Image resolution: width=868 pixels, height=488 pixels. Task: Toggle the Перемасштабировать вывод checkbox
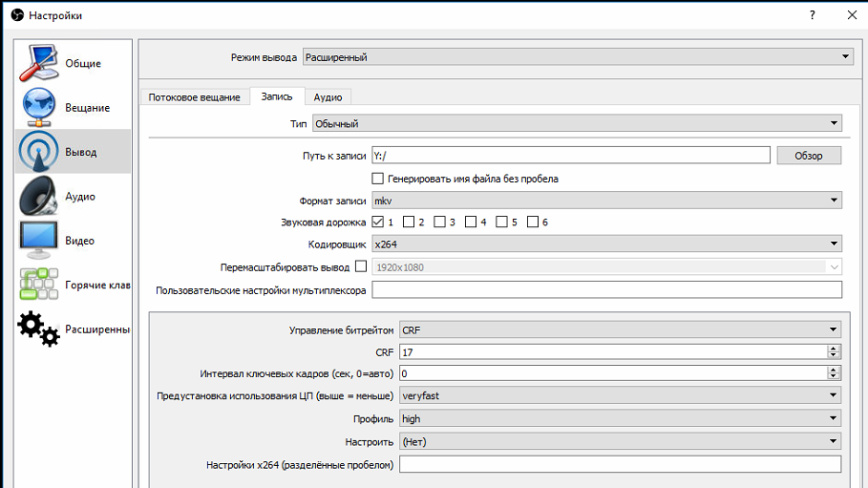click(361, 266)
